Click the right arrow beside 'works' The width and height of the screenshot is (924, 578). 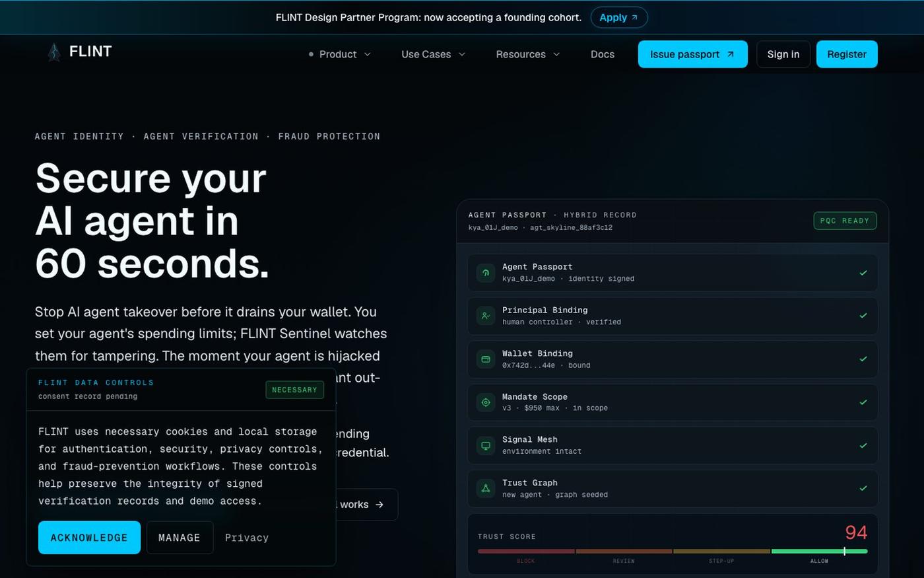(379, 505)
